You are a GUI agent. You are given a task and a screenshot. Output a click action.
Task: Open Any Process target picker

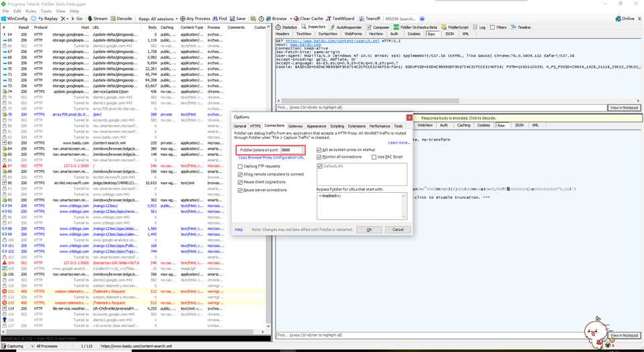(195, 19)
